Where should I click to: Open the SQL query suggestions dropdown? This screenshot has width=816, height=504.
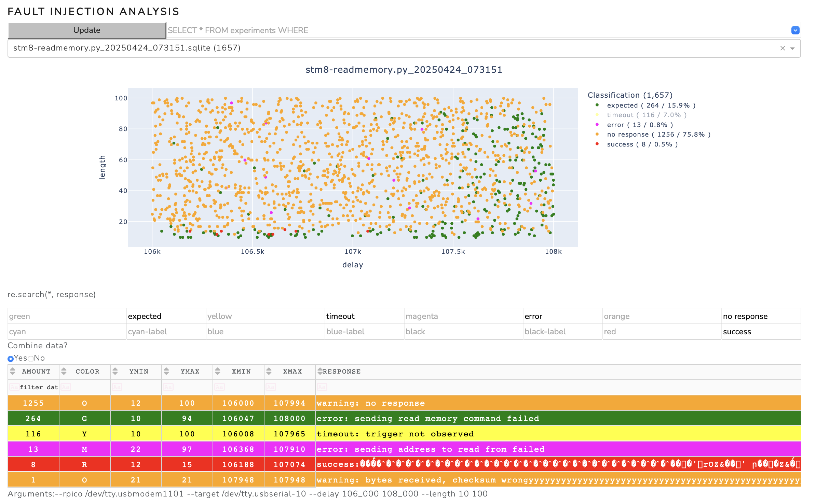[x=795, y=30]
